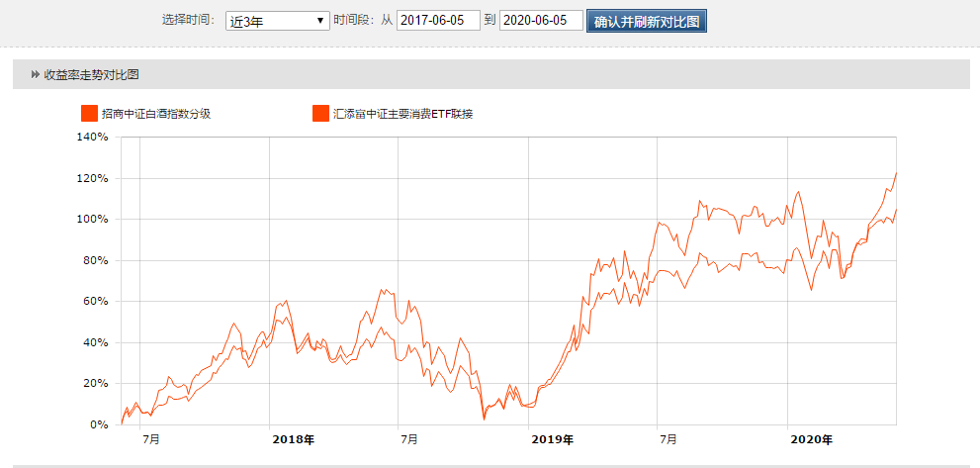This screenshot has width=980, height=468.
Task: Click double-arrow icon beside 收益率走势对比图
Action: point(36,74)
